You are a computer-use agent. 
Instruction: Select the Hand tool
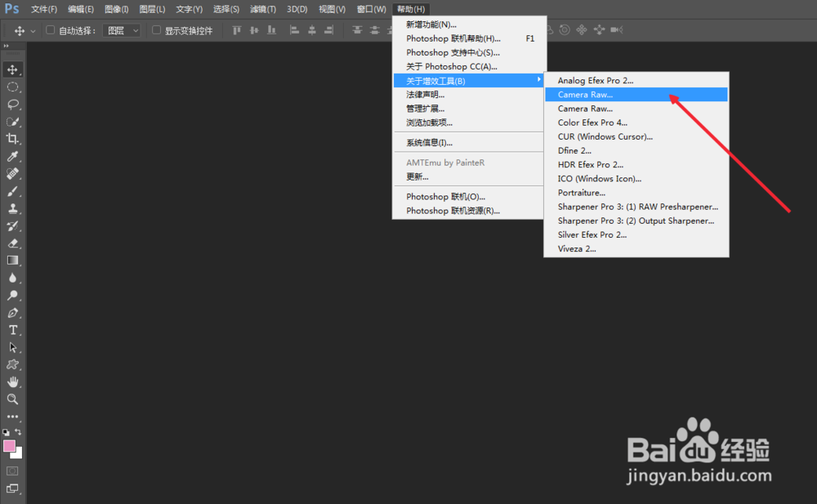click(x=12, y=382)
